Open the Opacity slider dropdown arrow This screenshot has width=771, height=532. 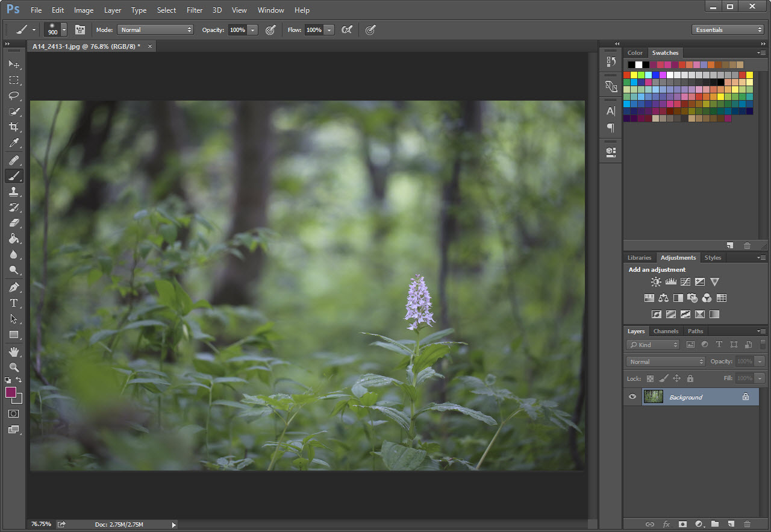point(252,30)
